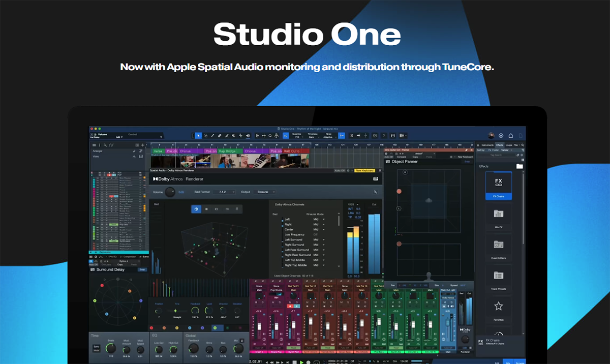Screen dimensions: 610x364
Task: Open the Track Presets folder tile
Action: pos(499,278)
